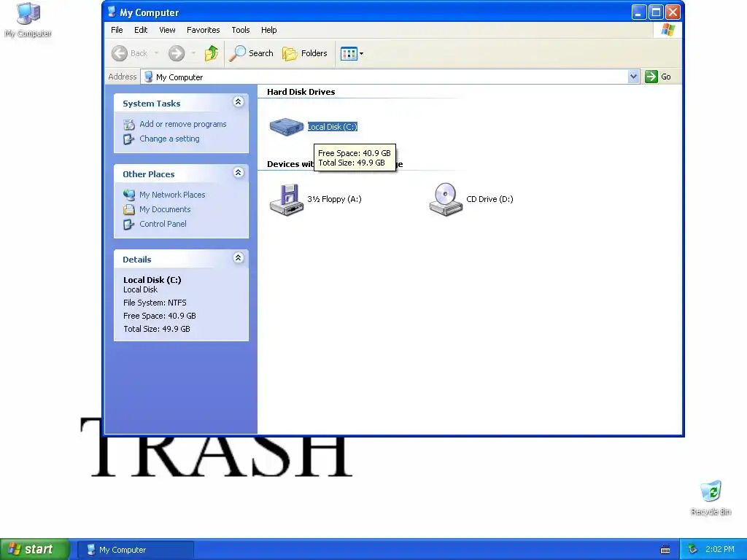Image resolution: width=747 pixels, height=560 pixels.
Task: Maximize the My Computer window
Action: pos(656,12)
